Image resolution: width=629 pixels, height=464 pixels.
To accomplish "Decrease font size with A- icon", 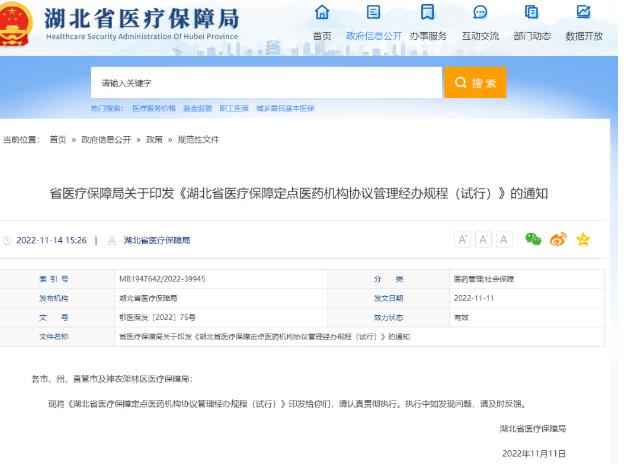I will (483, 239).
